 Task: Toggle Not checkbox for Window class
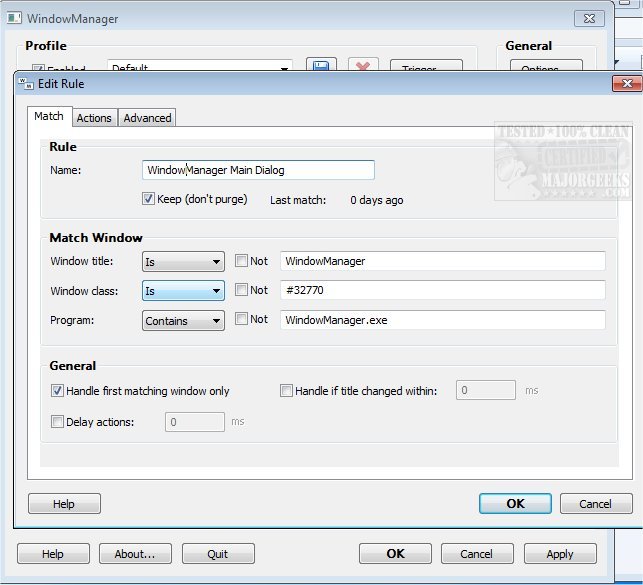(x=241, y=290)
